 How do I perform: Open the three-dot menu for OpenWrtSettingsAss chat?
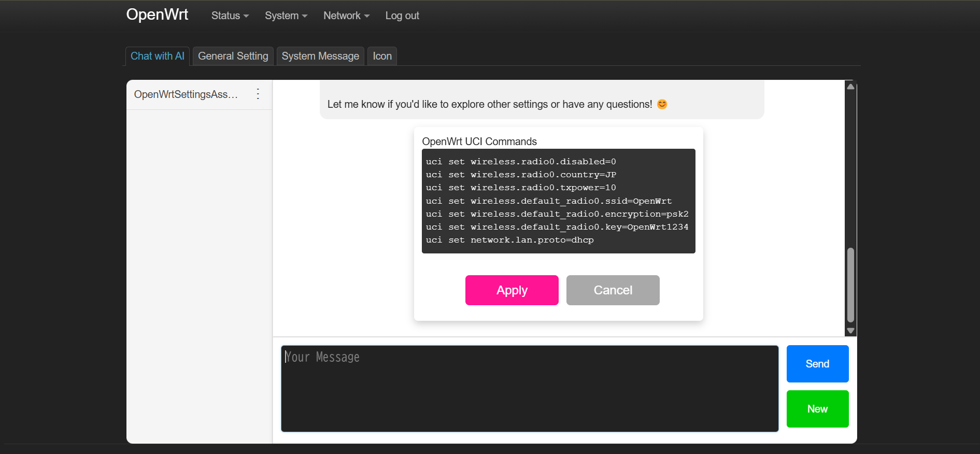[258, 94]
